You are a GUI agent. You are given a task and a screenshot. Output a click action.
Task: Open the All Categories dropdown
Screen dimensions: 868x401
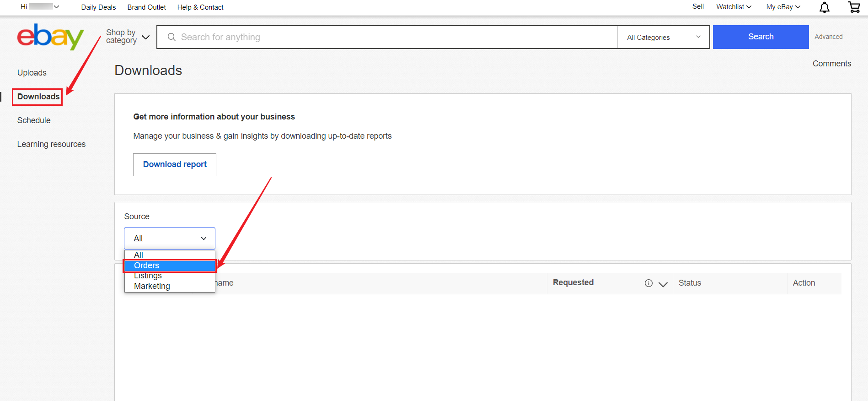[x=664, y=37]
